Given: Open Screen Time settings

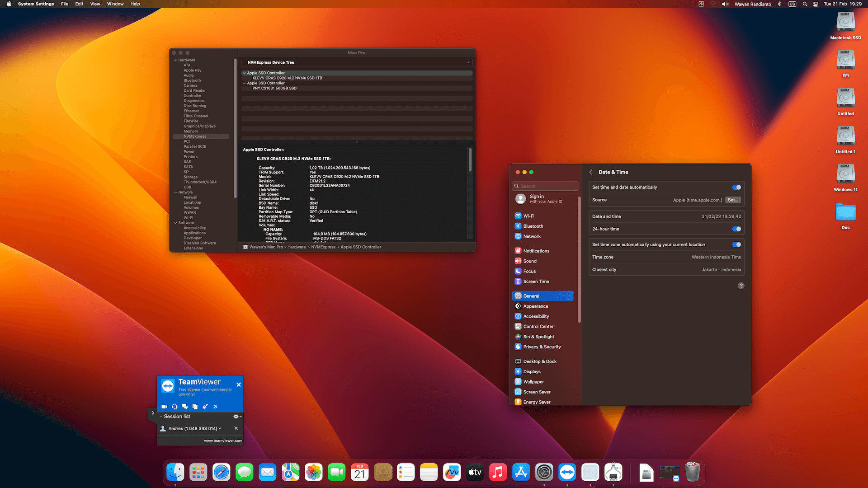Looking at the screenshot, I should [x=542, y=282].
